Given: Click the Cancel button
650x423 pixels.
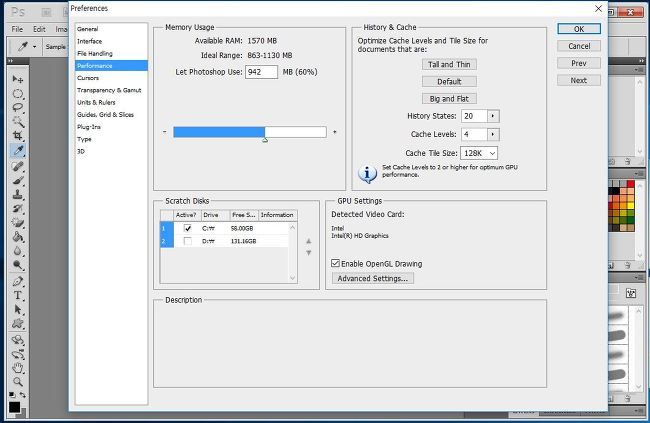Looking at the screenshot, I should tap(579, 46).
